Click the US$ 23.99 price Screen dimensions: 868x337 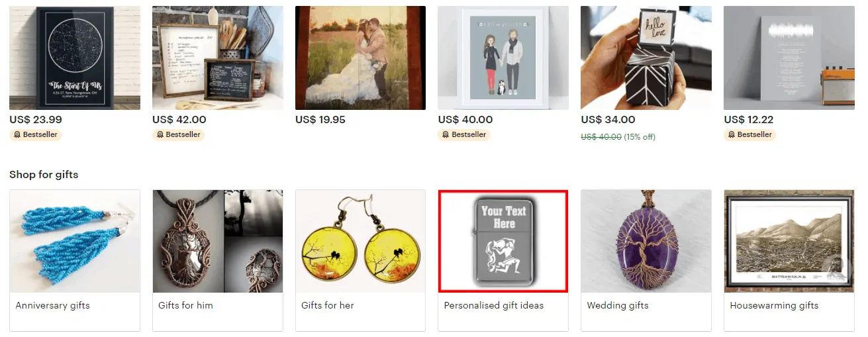coord(36,120)
